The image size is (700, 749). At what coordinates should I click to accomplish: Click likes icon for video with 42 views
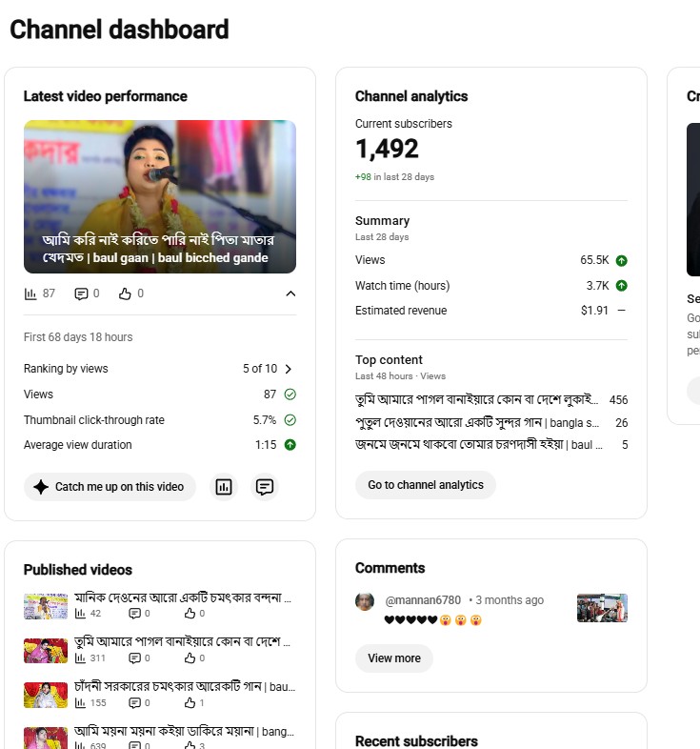pyautogui.click(x=190, y=614)
